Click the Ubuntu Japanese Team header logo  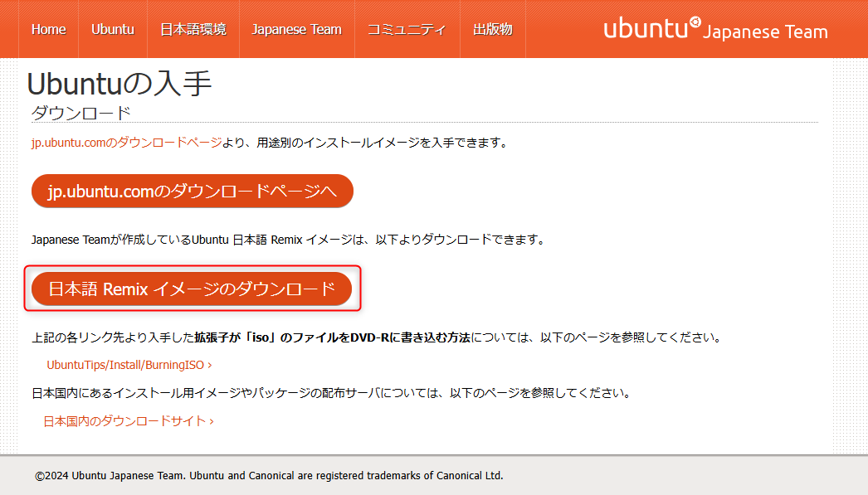714,30
